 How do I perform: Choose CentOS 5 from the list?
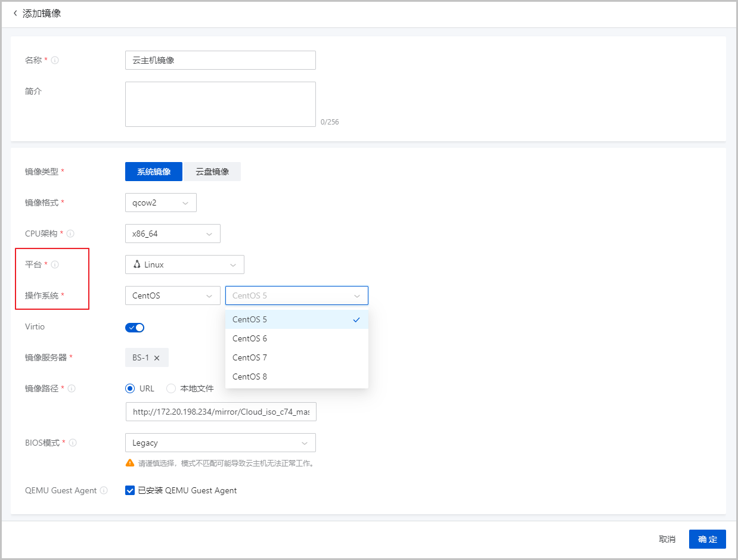297,319
